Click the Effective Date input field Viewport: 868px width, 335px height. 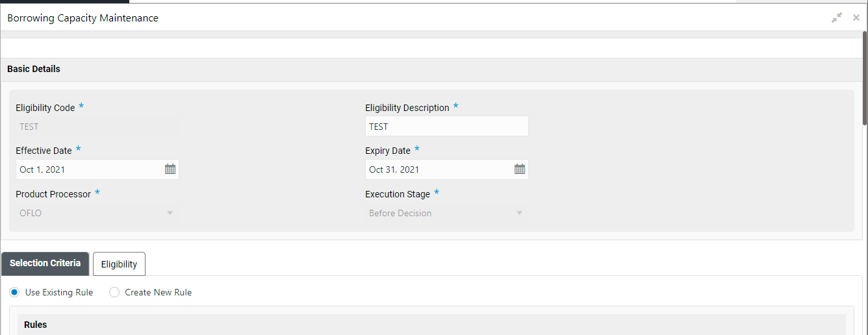pos(88,169)
